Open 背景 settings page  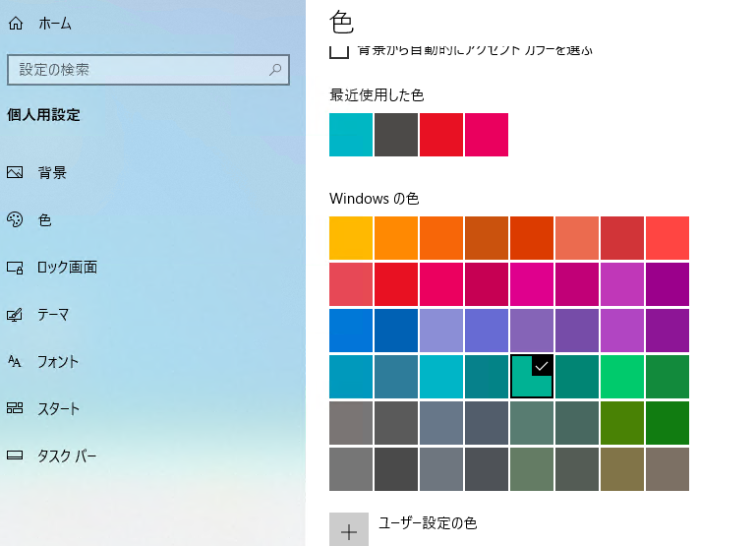pyautogui.click(x=52, y=173)
